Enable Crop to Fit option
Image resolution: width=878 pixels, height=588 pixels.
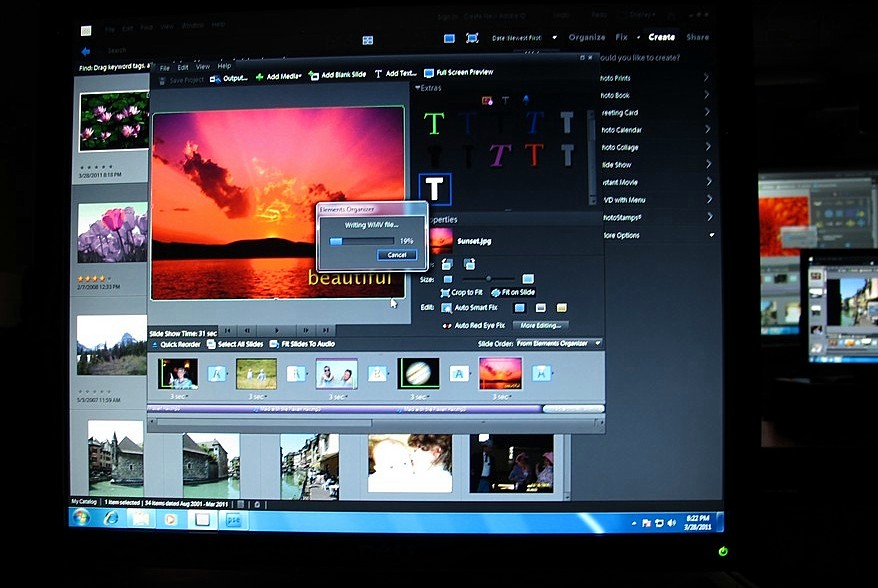pos(446,292)
